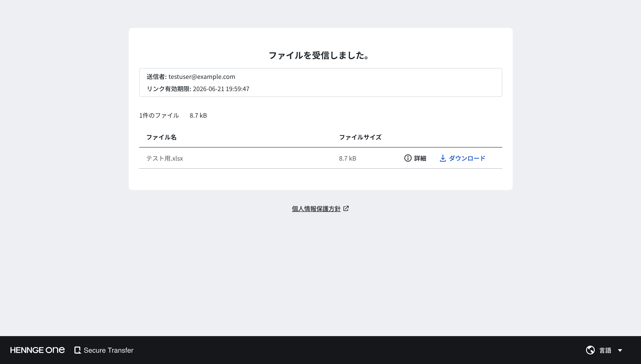Click the Secure Transfer icon in footer
Screen dimensions: 641x364
coord(77,350)
